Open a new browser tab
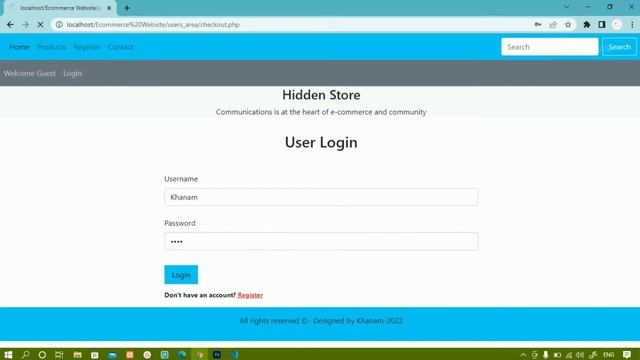This screenshot has height=360, width=640. (127, 8)
